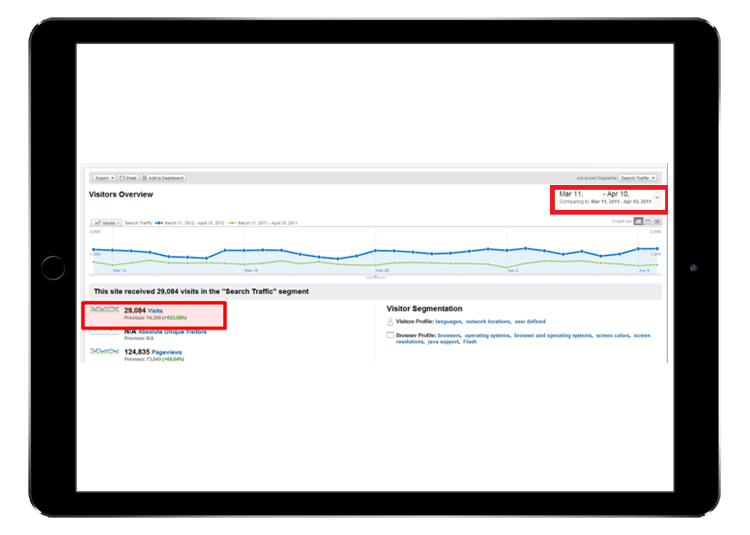750x535 pixels.
Task: Click Apr 2 graph axis label
Action: [513, 271]
